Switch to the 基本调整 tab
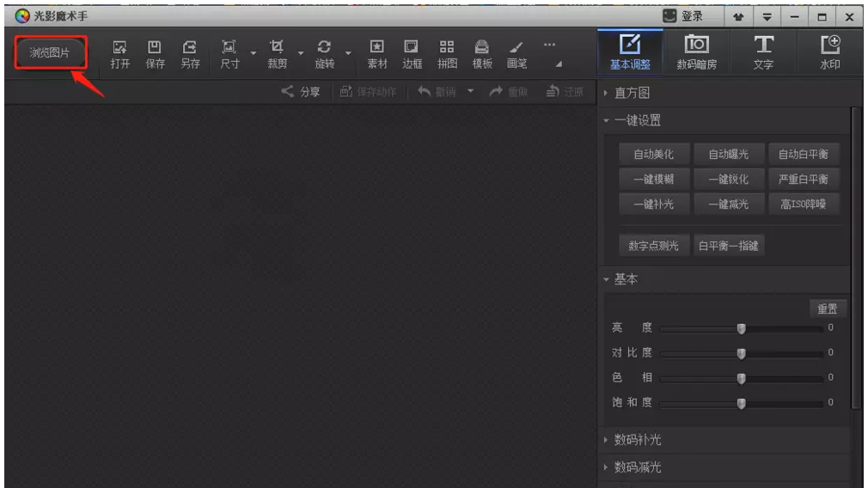The width and height of the screenshot is (868, 488). (630, 52)
